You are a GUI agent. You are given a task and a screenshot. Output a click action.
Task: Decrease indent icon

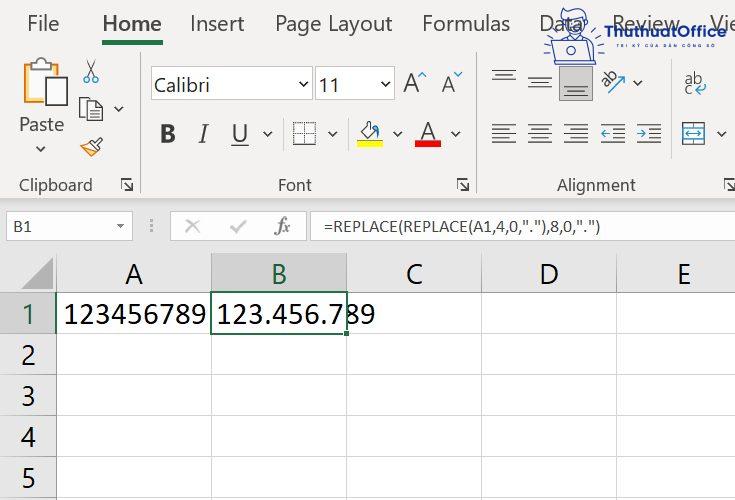613,134
